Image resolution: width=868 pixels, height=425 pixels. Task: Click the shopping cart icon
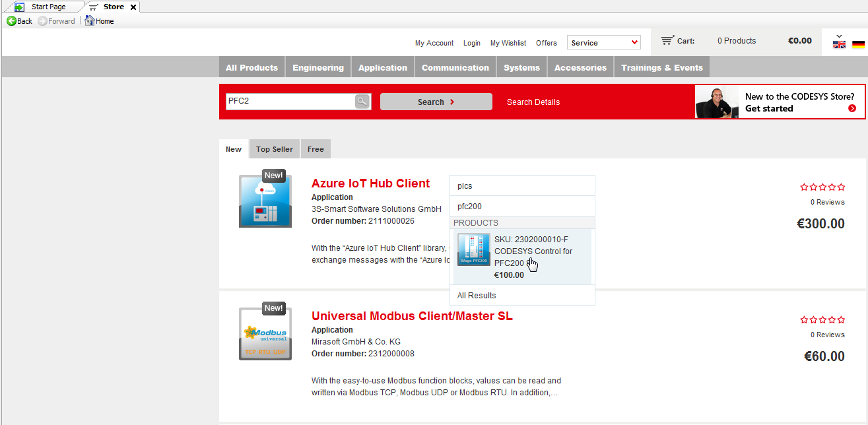pyautogui.click(x=667, y=41)
